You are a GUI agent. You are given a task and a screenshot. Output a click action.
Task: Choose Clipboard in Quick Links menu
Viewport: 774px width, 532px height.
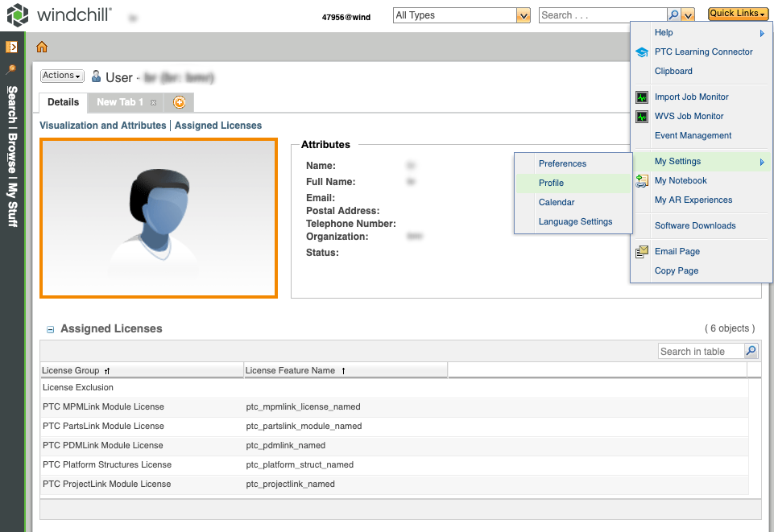(673, 71)
